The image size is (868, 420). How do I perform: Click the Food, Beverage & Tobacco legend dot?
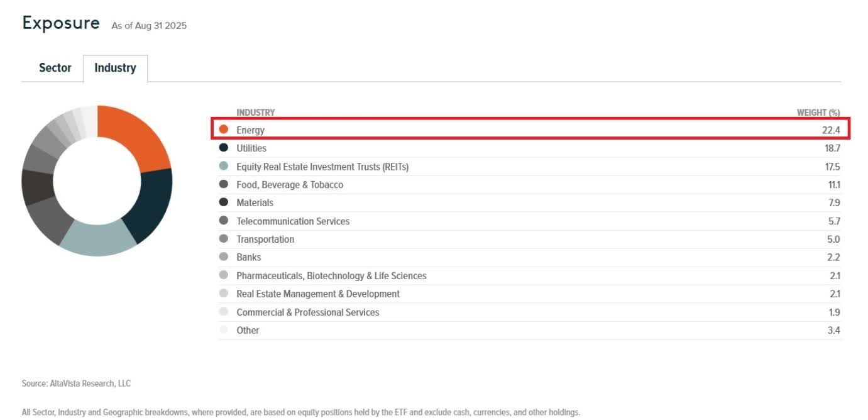click(223, 185)
